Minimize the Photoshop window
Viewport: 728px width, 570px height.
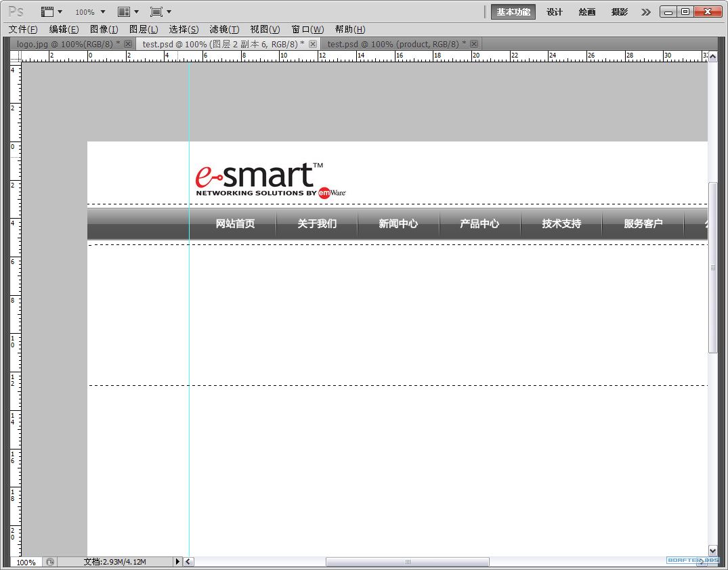point(668,12)
